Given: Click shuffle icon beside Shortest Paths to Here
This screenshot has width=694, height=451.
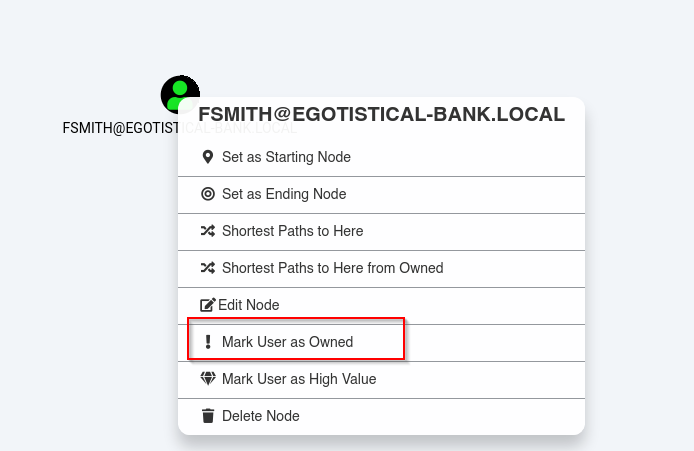Looking at the screenshot, I should point(208,231).
